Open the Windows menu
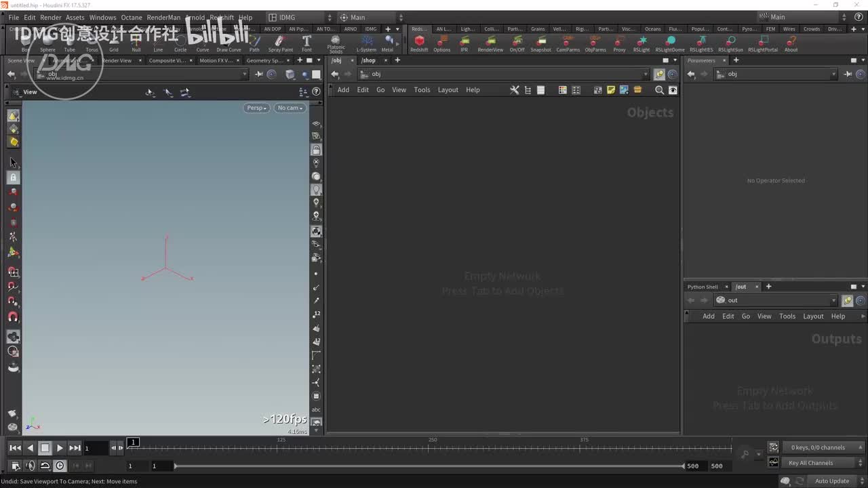The height and width of the screenshot is (488, 868). tap(102, 18)
